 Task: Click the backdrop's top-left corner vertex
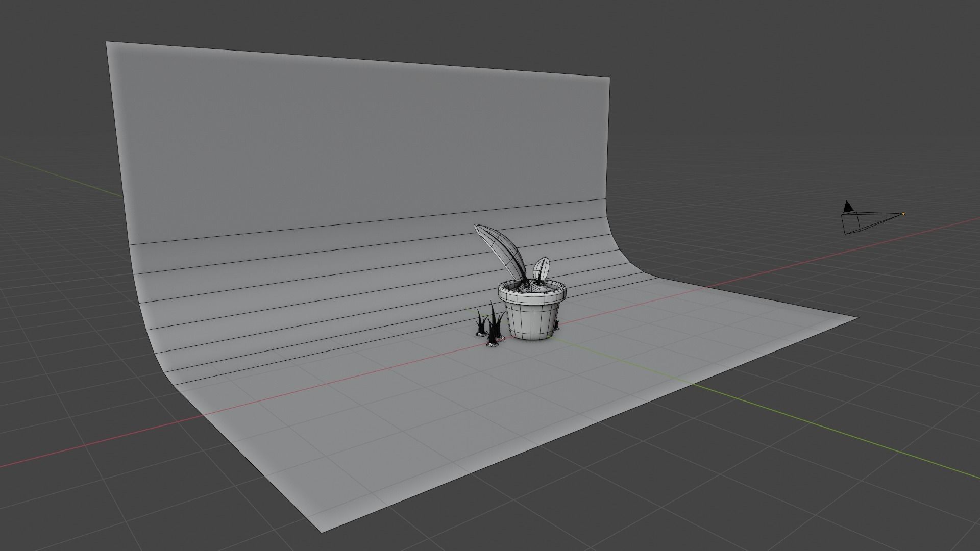tap(107, 42)
